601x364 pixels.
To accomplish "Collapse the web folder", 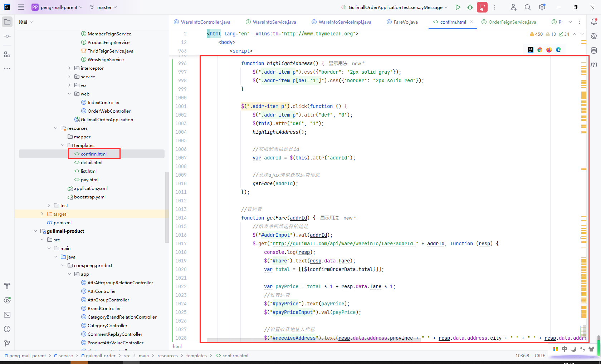I will [x=69, y=94].
